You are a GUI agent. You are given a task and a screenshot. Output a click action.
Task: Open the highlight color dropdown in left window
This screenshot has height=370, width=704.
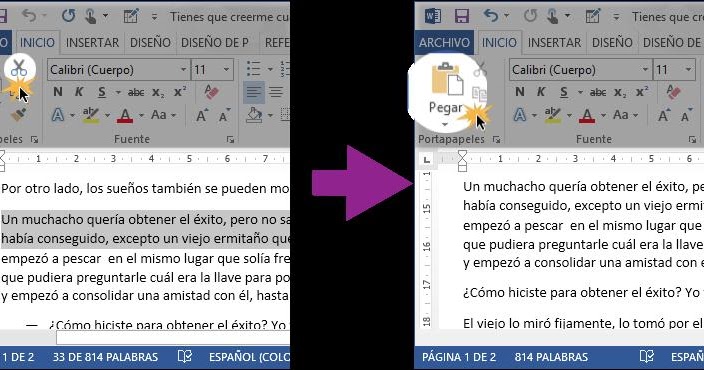pyautogui.click(x=107, y=116)
